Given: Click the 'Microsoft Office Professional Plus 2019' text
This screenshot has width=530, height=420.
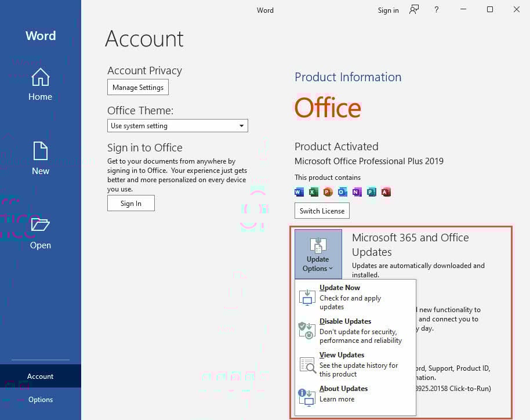Looking at the screenshot, I should (369, 161).
